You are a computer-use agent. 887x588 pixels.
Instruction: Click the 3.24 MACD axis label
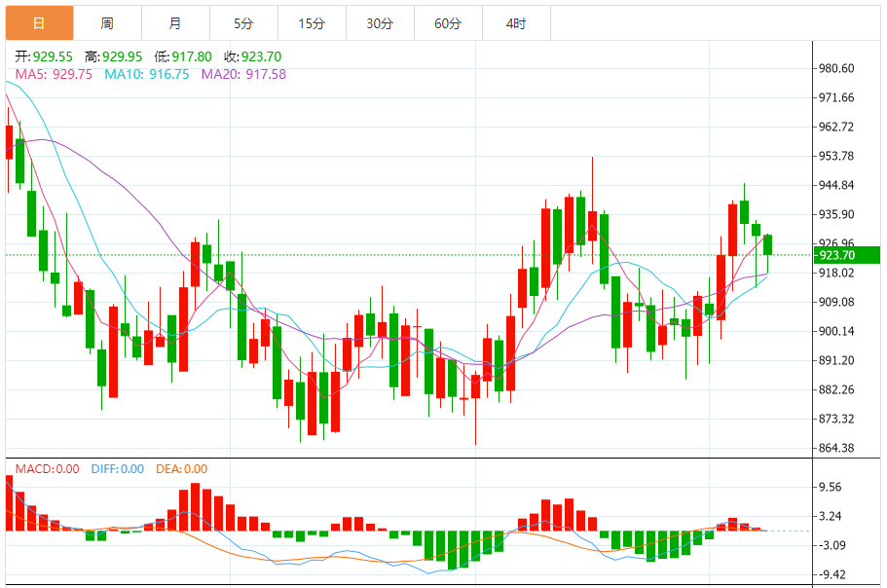pyautogui.click(x=830, y=516)
